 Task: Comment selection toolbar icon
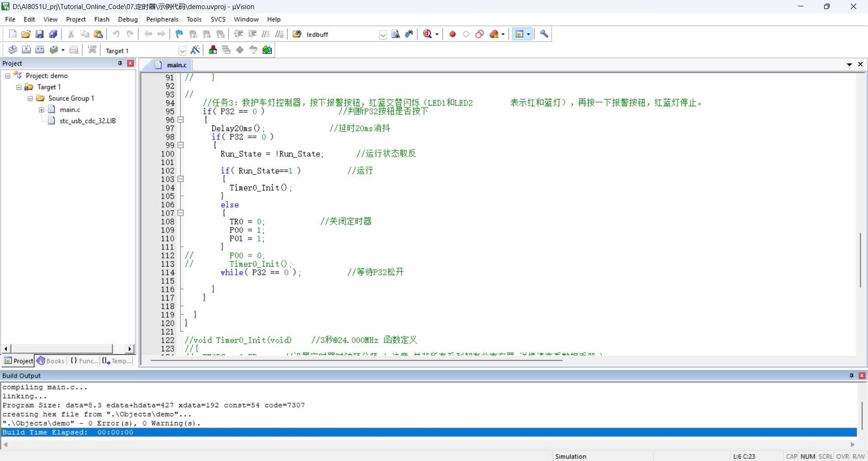[x=266, y=34]
